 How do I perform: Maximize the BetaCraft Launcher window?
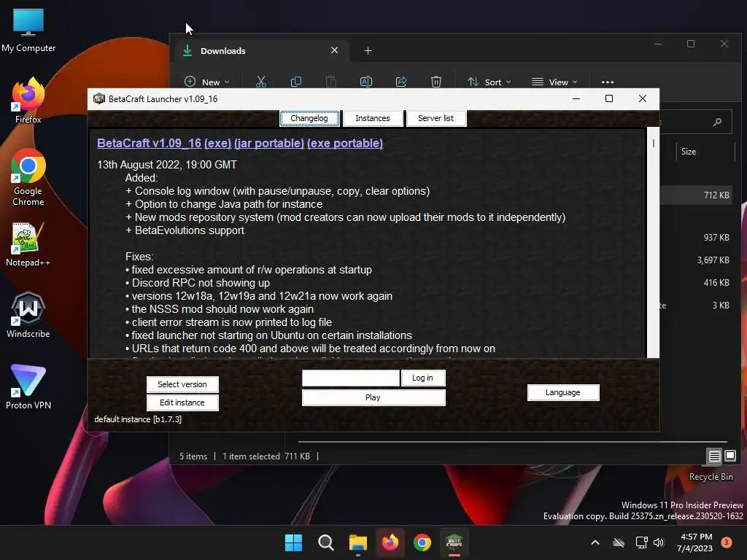point(609,98)
